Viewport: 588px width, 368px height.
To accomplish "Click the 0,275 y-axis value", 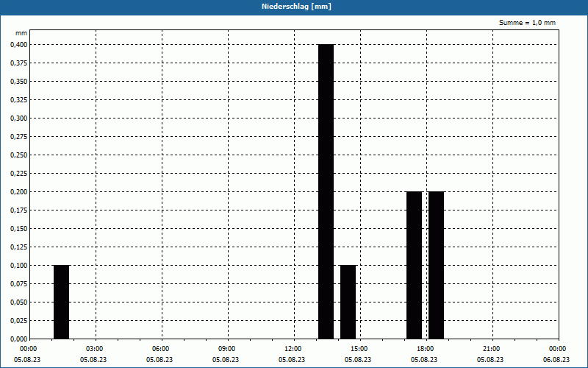I will point(19,137).
